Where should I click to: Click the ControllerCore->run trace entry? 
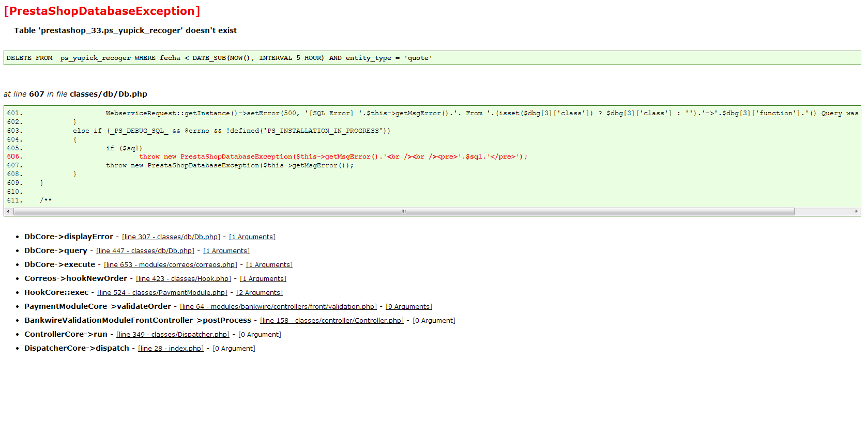click(x=66, y=334)
